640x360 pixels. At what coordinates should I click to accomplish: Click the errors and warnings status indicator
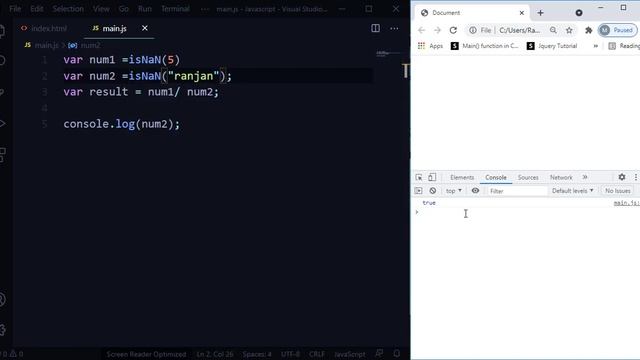pyautogui.click(x=12, y=354)
